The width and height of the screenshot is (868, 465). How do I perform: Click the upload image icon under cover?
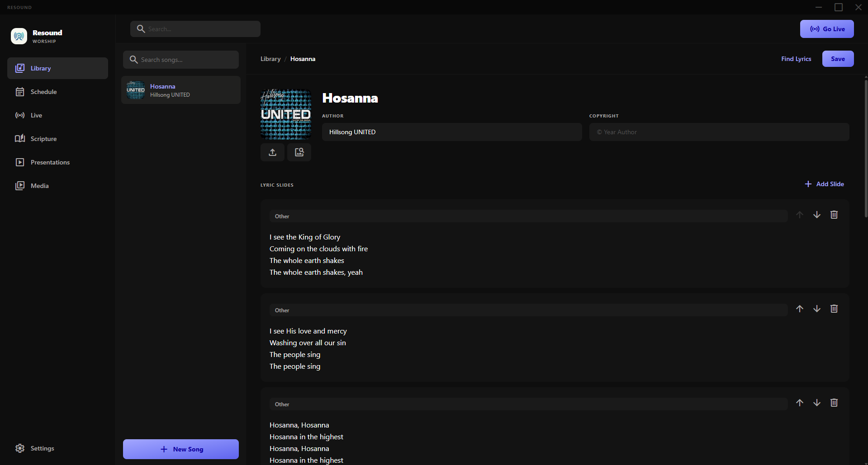(272, 152)
